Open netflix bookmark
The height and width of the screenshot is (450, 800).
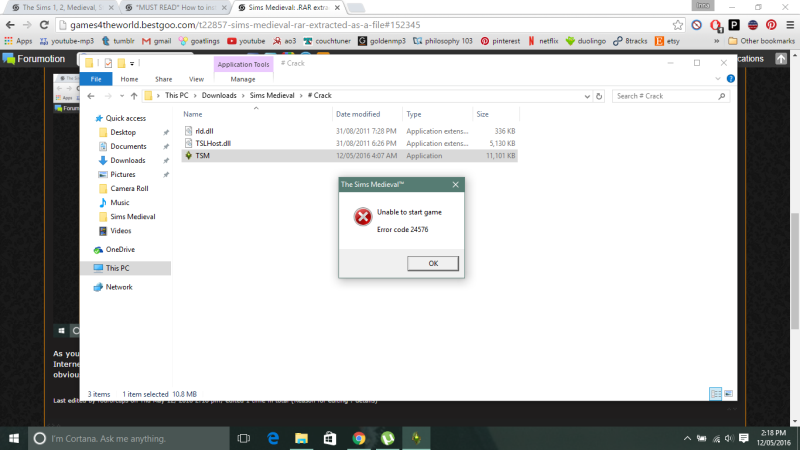[543, 41]
